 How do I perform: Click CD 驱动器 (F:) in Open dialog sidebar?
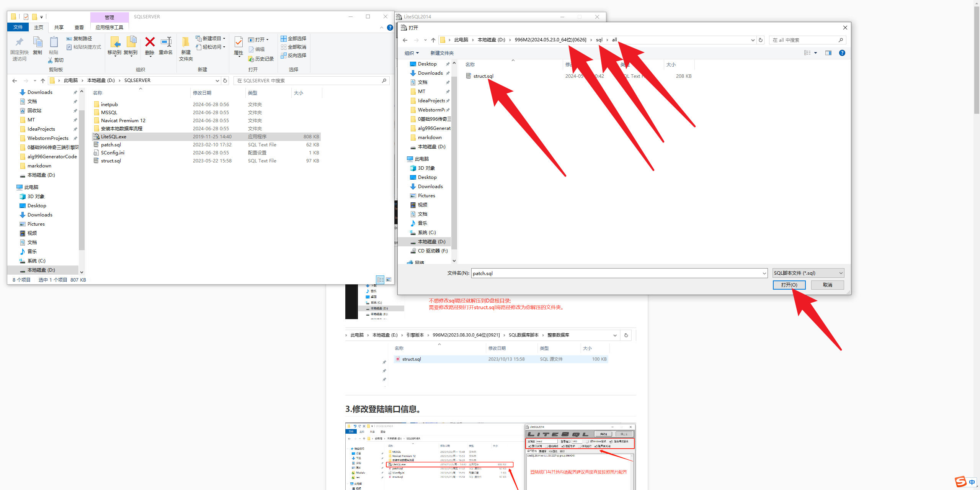point(433,251)
